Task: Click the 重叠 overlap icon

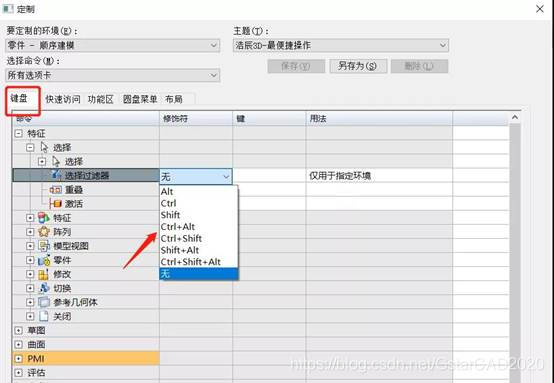Action: click(55, 190)
